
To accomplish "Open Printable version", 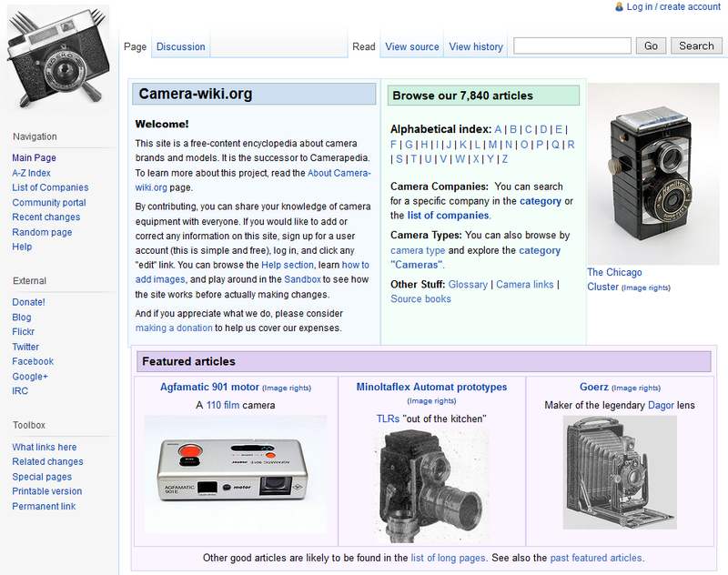I will point(47,491).
